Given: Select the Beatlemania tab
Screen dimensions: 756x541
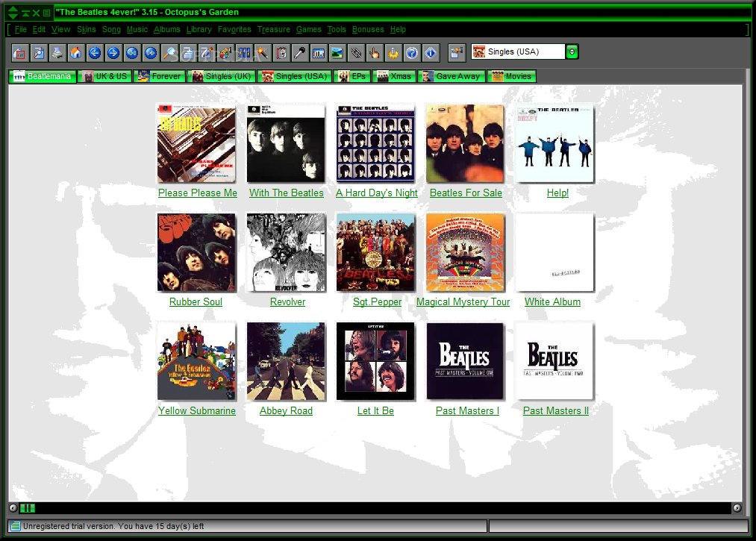Looking at the screenshot, I should coord(43,76).
